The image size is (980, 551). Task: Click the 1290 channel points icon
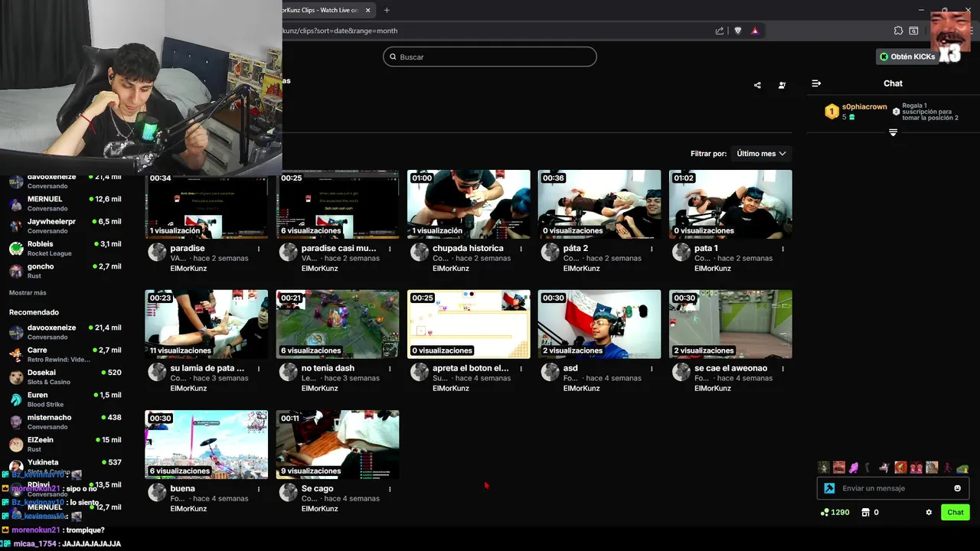[x=825, y=512]
